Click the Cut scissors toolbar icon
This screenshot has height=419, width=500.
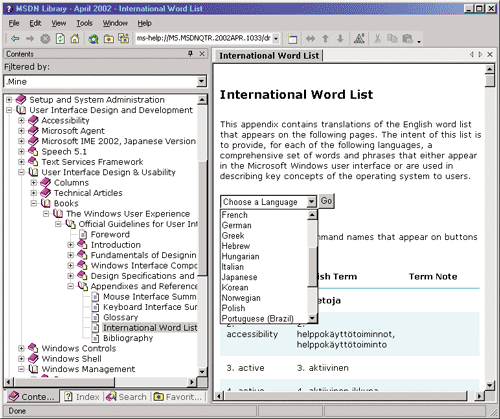[377, 39]
